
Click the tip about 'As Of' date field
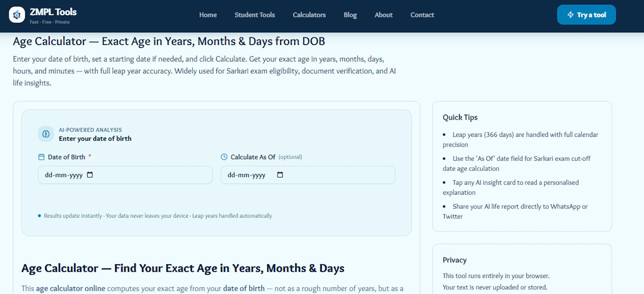pos(517,164)
